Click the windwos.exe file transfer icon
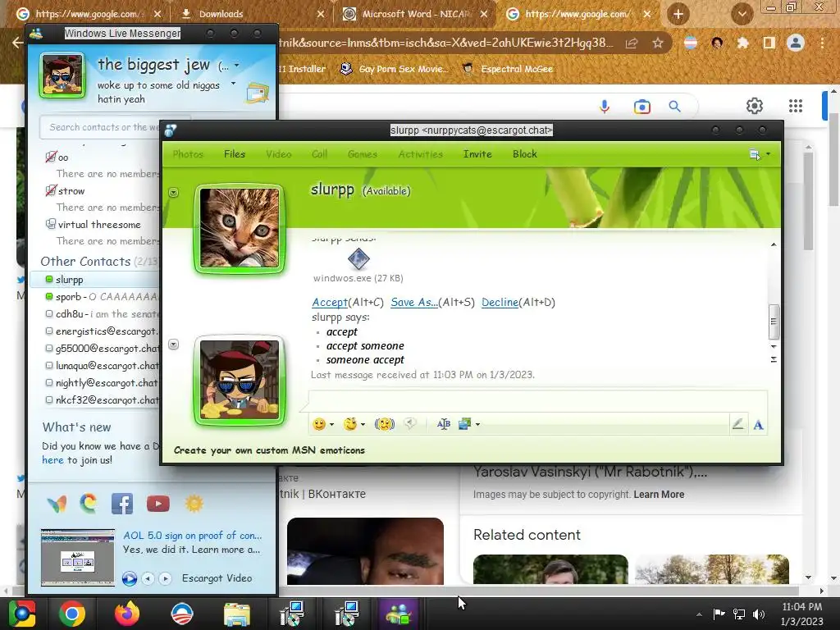Viewport: 840px width, 630px height. click(358, 259)
